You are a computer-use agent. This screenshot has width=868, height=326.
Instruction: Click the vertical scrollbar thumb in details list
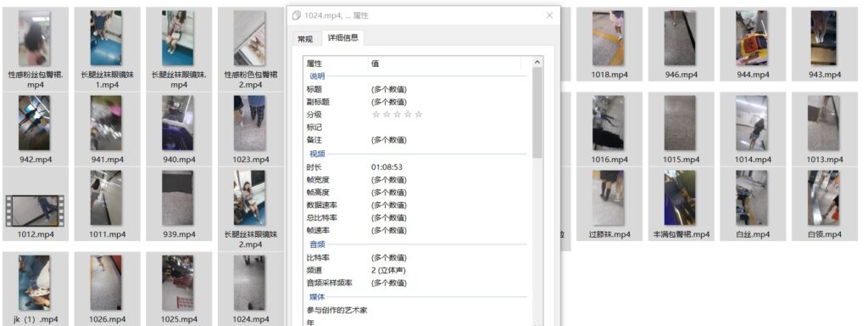(537, 113)
